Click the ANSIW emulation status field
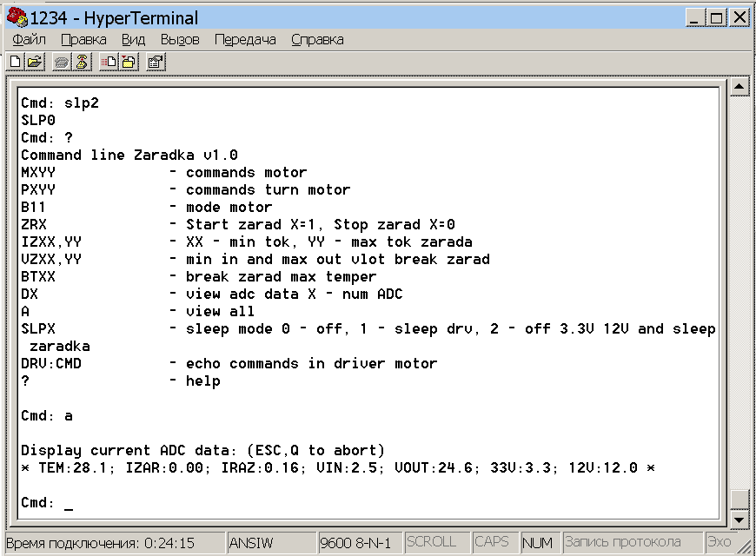 [252, 542]
